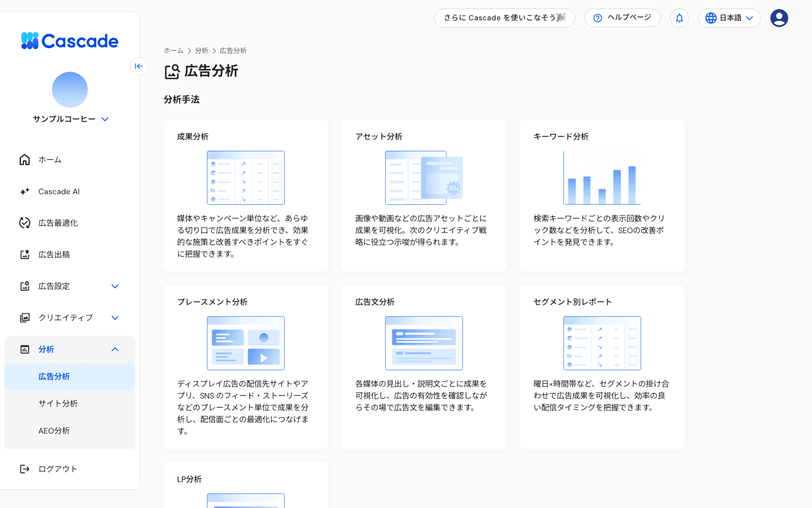Go to ホーム menu item

tap(70, 160)
